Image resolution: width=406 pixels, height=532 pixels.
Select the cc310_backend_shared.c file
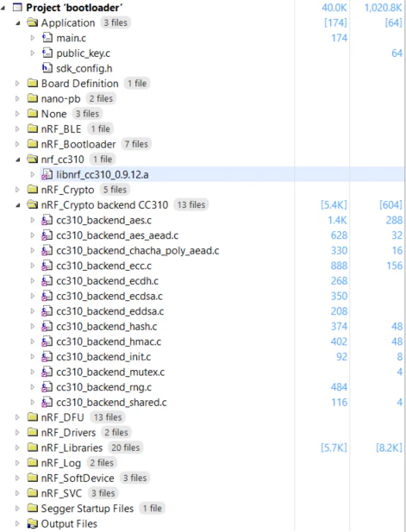coord(111,403)
